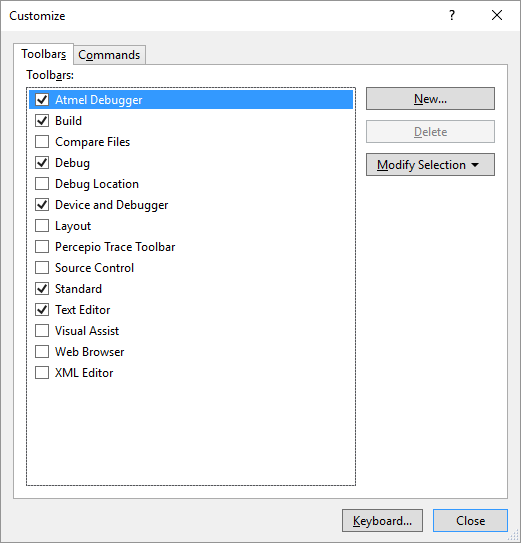
Task: Select the Toolbars tab
Action: pyautogui.click(x=43, y=54)
